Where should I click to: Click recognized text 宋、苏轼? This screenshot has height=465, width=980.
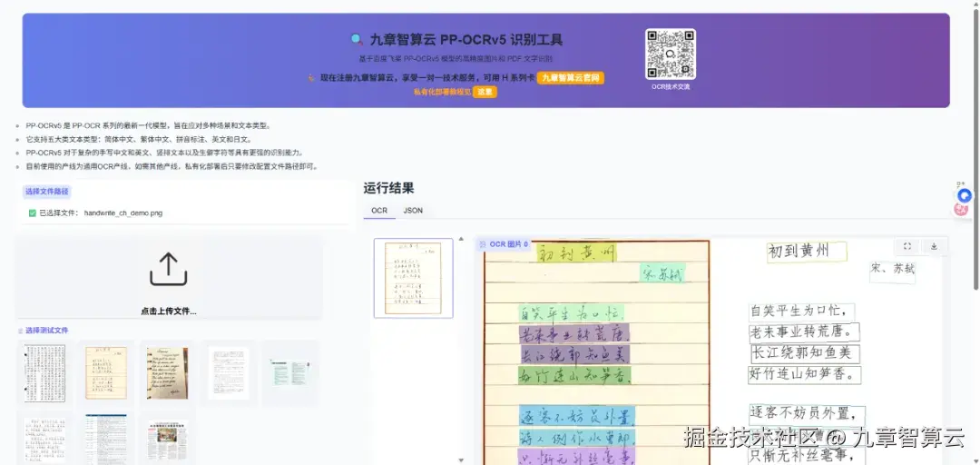(x=893, y=269)
